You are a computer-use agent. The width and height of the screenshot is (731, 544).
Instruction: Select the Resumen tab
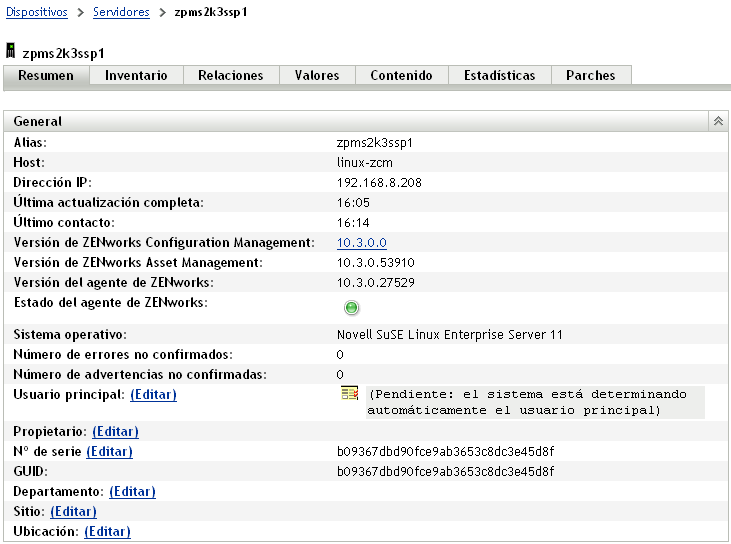point(46,76)
